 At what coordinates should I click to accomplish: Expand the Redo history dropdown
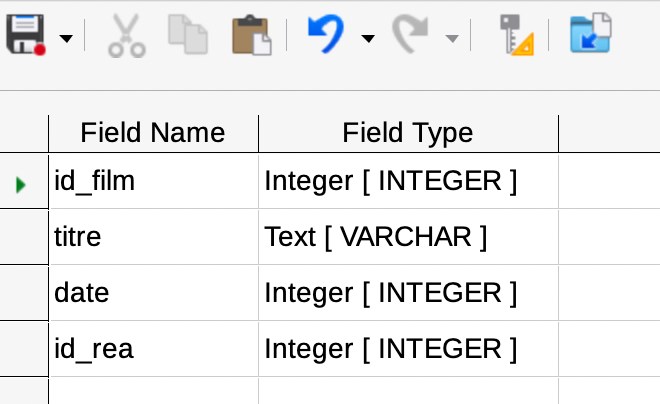point(452,39)
